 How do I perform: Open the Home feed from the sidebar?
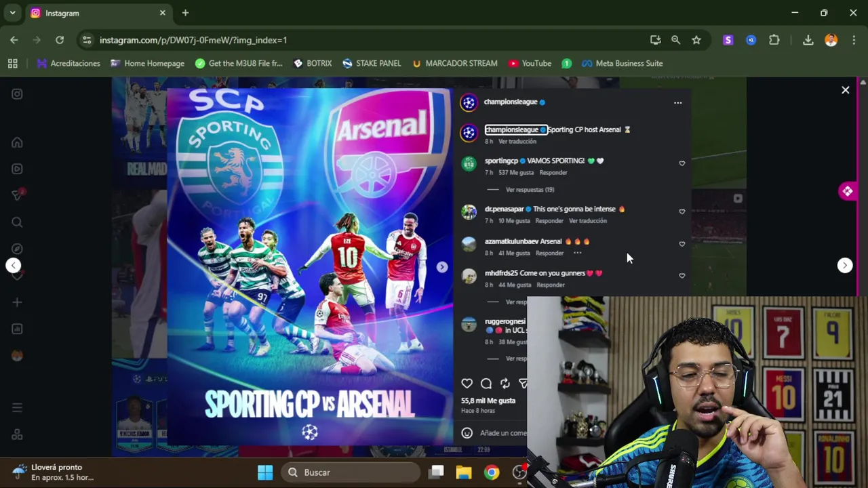pyautogui.click(x=17, y=142)
